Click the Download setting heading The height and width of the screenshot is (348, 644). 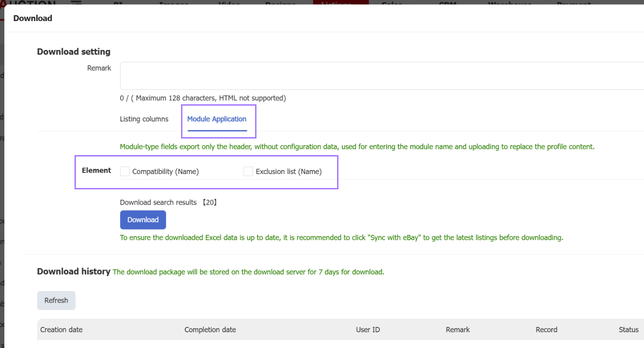tap(74, 52)
